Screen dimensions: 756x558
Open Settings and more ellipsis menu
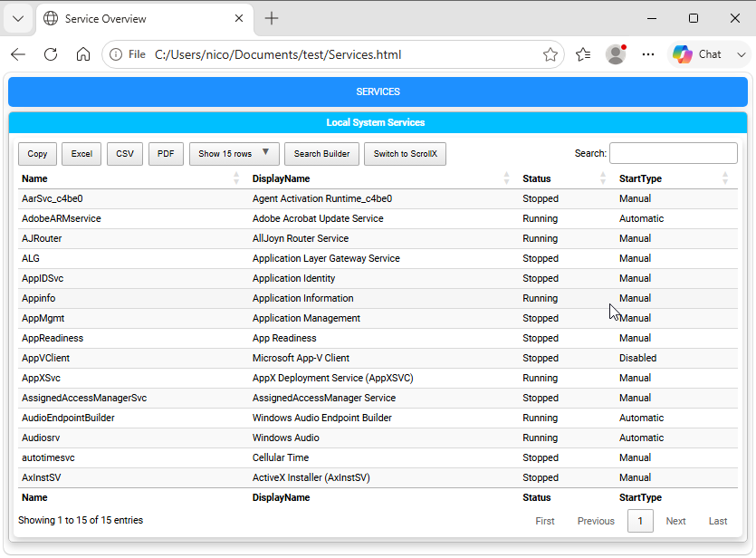coord(648,54)
